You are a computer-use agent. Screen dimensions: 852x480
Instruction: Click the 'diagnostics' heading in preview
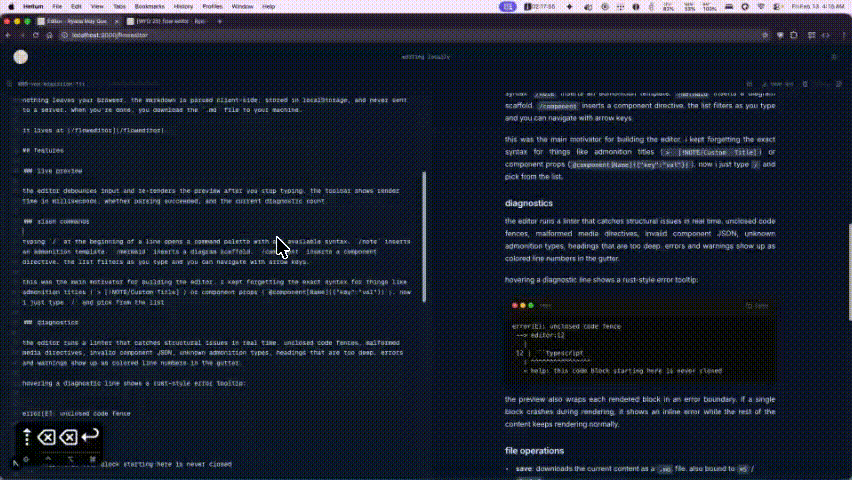pos(529,203)
